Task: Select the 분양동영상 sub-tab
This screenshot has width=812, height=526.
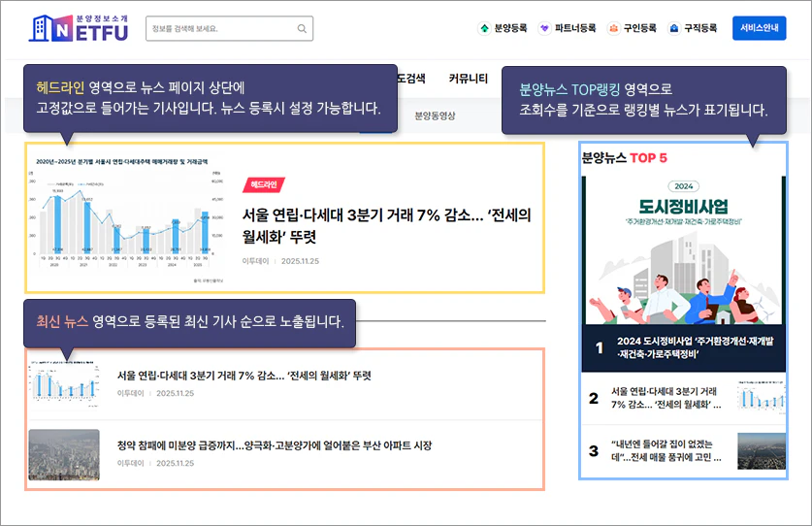Action: click(x=435, y=116)
